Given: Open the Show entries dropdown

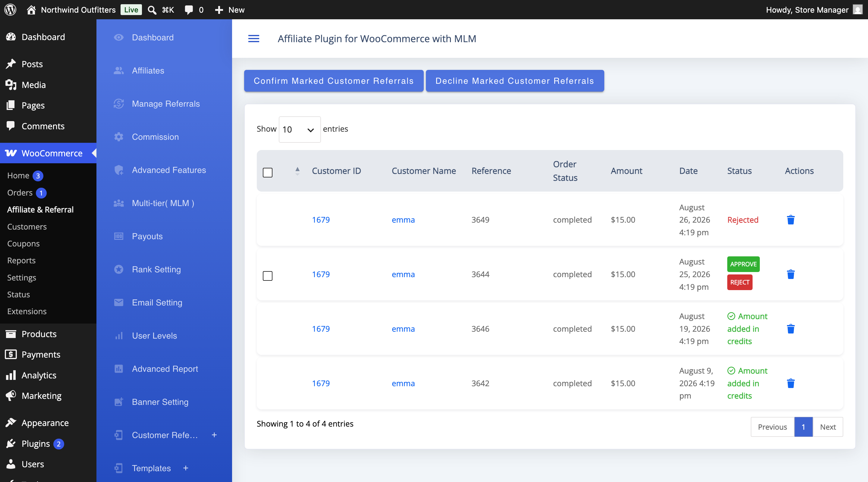Looking at the screenshot, I should point(300,129).
